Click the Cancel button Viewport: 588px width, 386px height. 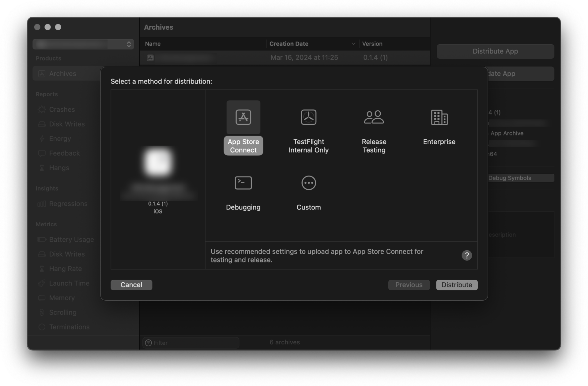point(131,285)
